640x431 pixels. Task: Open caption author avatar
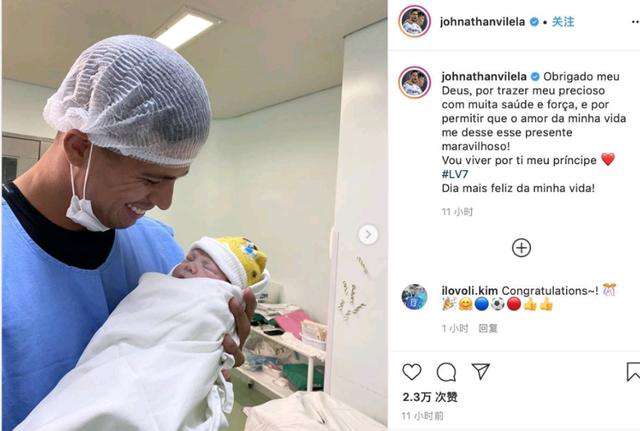coord(414,83)
